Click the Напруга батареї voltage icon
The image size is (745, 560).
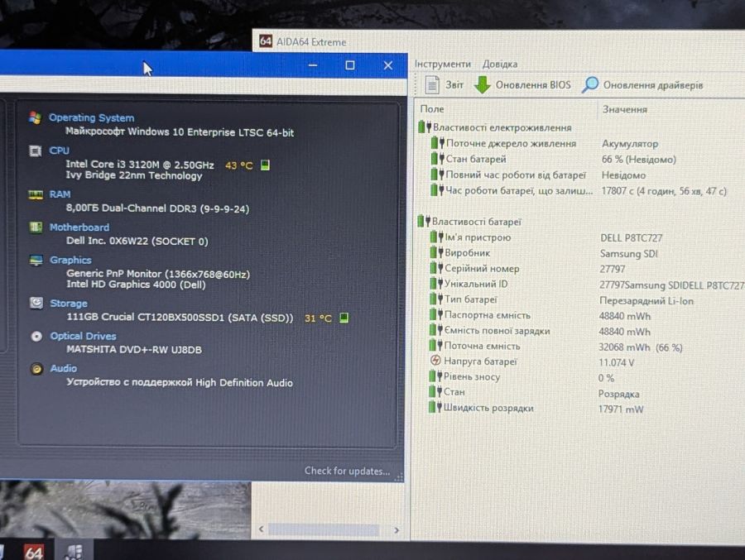435,361
